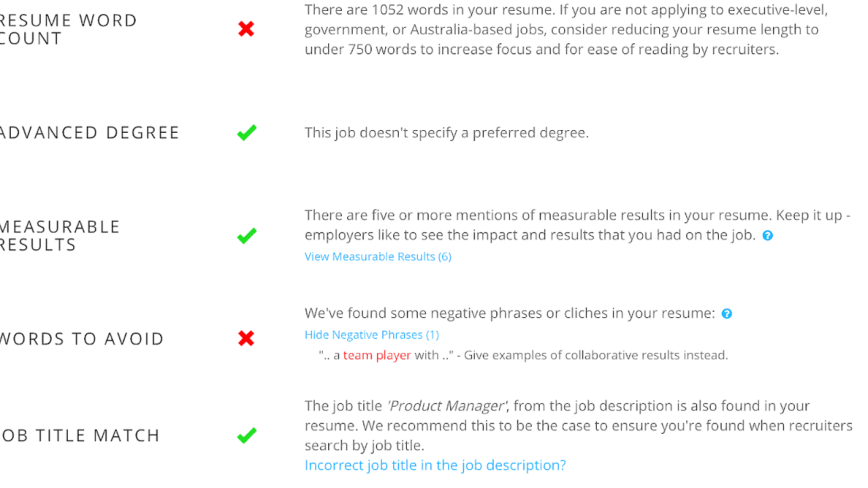Viewport: 868px width, 488px height.
Task: Click the help icon beside negative phrases message
Action: click(726, 313)
